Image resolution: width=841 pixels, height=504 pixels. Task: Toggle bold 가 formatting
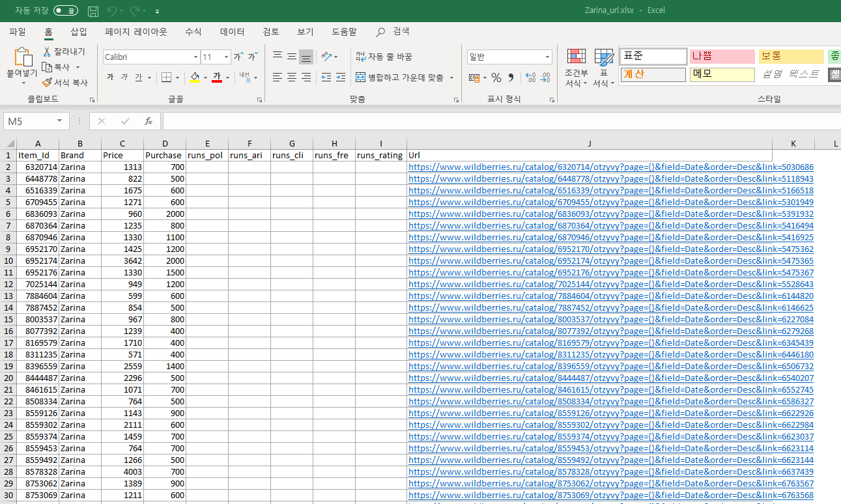109,77
